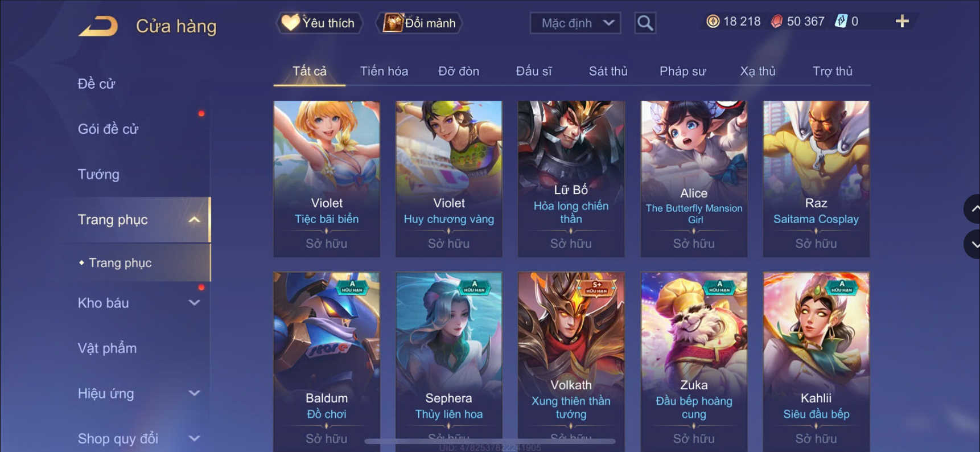The image size is (980, 452).
Task: Open the search magnifier icon
Action: [x=645, y=23]
